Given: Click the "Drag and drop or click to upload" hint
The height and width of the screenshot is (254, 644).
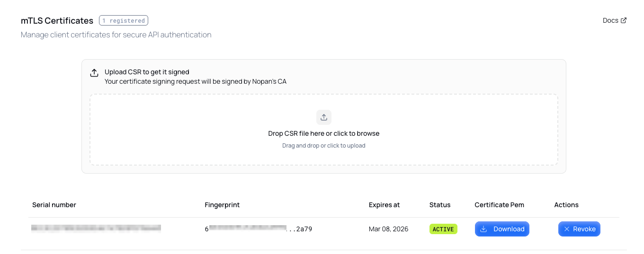Looking at the screenshot, I should click(324, 146).
